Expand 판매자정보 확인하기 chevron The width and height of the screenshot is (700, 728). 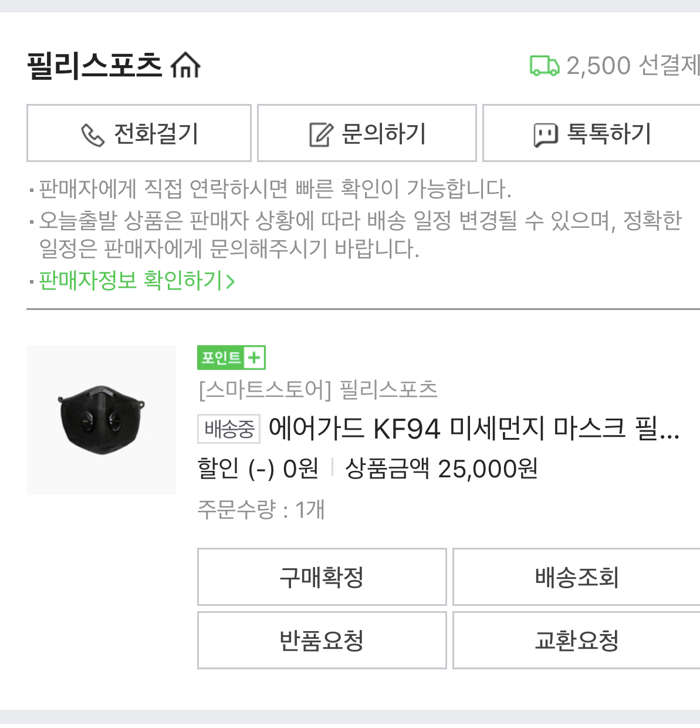[x=231, y=281]
